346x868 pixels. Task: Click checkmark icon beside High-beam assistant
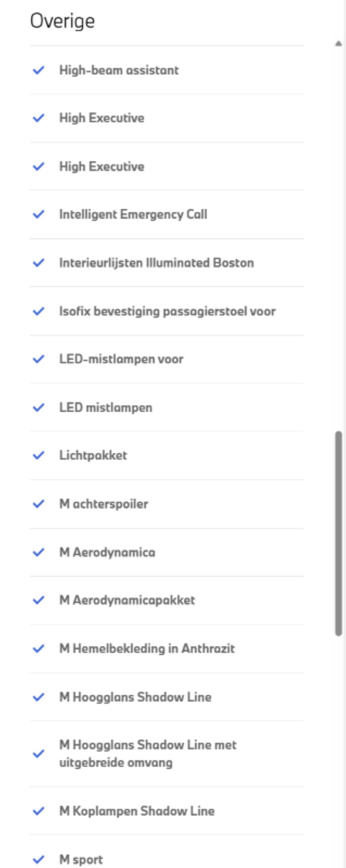pos(38,70)
